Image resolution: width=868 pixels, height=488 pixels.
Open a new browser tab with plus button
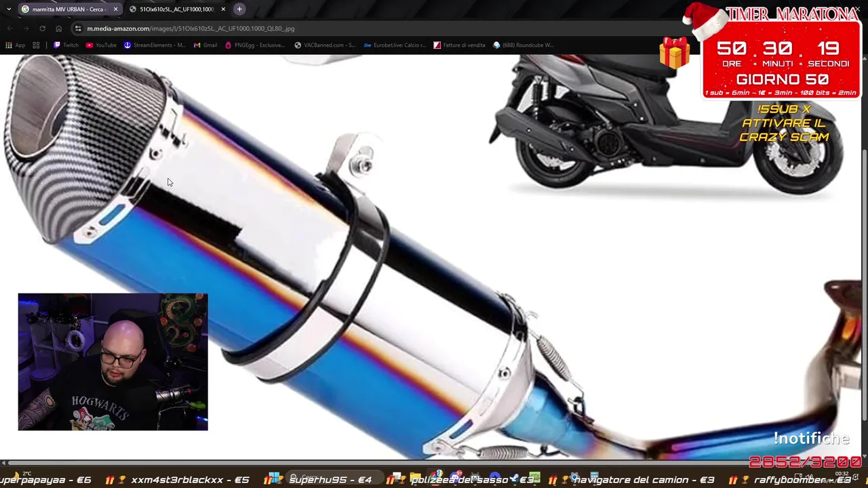[x=239, y=9]
